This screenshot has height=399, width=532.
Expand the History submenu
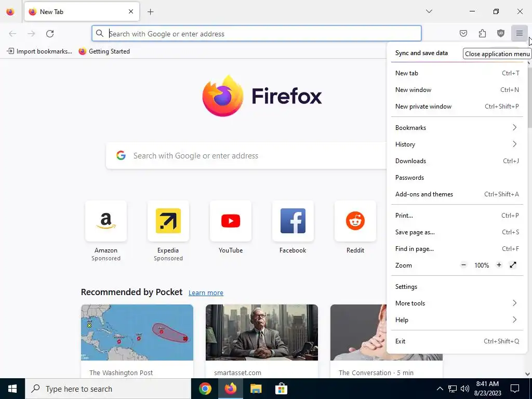tap(457, 144)
